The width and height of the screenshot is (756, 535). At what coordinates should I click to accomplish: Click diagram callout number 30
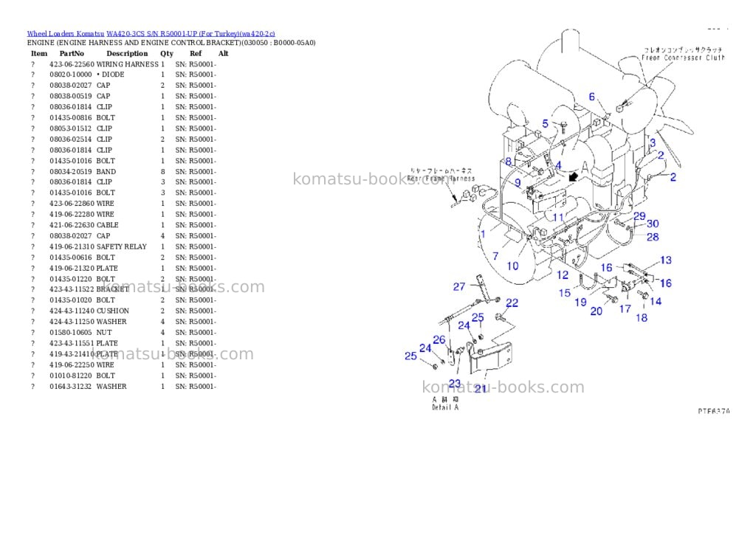tap(653, 224)
